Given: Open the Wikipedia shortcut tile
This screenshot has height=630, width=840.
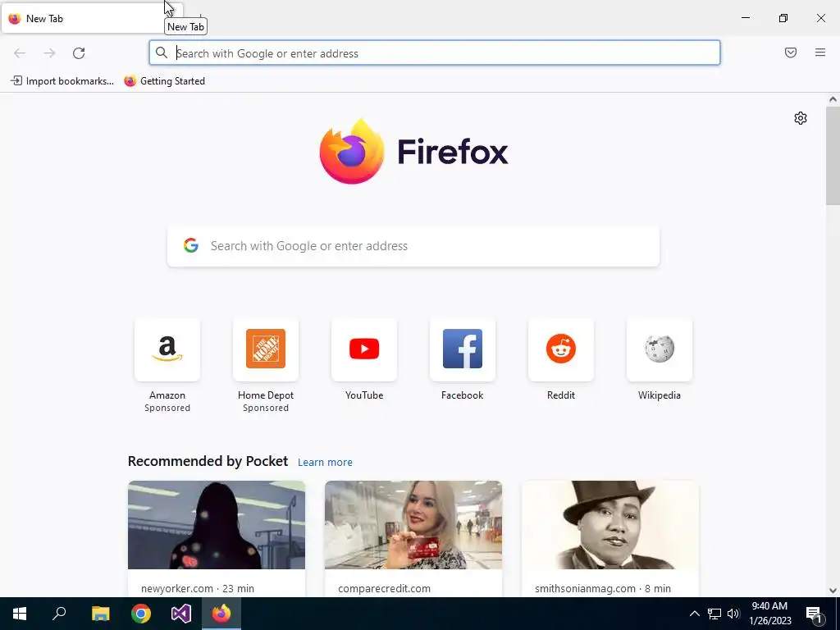Looking at the screenshot, I should [x=660, y=349].
